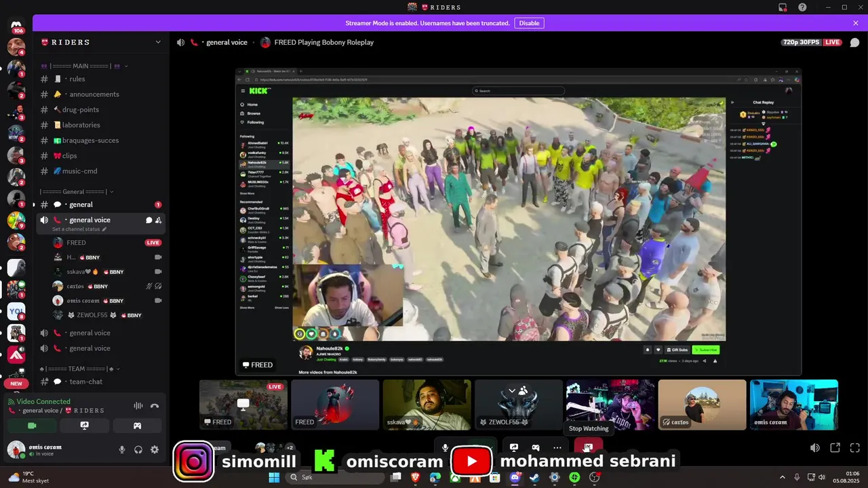Toggle microphone mute in call bar

tap(445, 447)
